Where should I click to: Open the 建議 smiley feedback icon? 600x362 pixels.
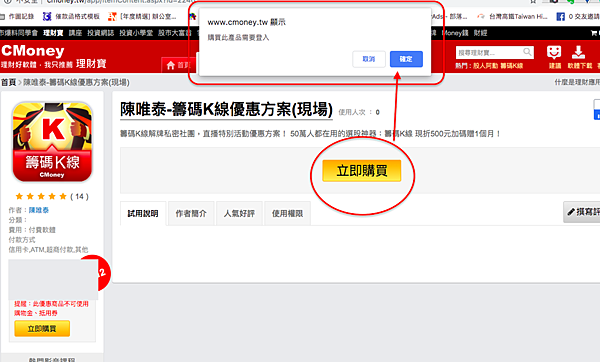point(554,57)
